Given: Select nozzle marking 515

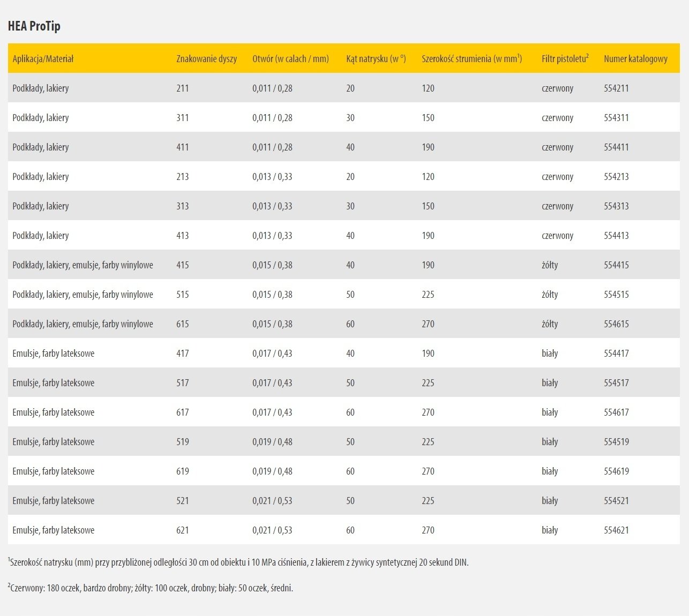Looking at the screenshot, I should pos(183,295).
